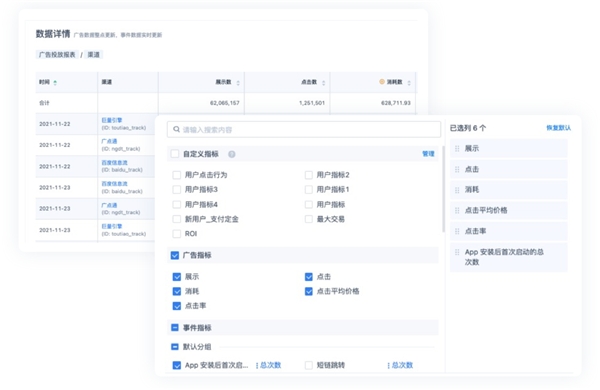Viewport: 600px width, 390px height.
Task: Check the 用户指标 checkbox
Action: pyautogui.click(x=309, y=204)
